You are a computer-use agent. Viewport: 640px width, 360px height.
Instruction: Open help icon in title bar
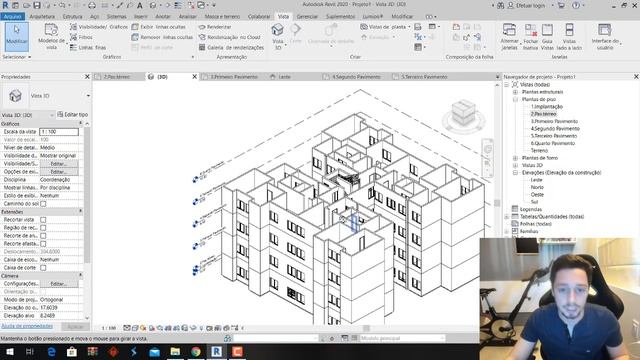pos(576,5)
